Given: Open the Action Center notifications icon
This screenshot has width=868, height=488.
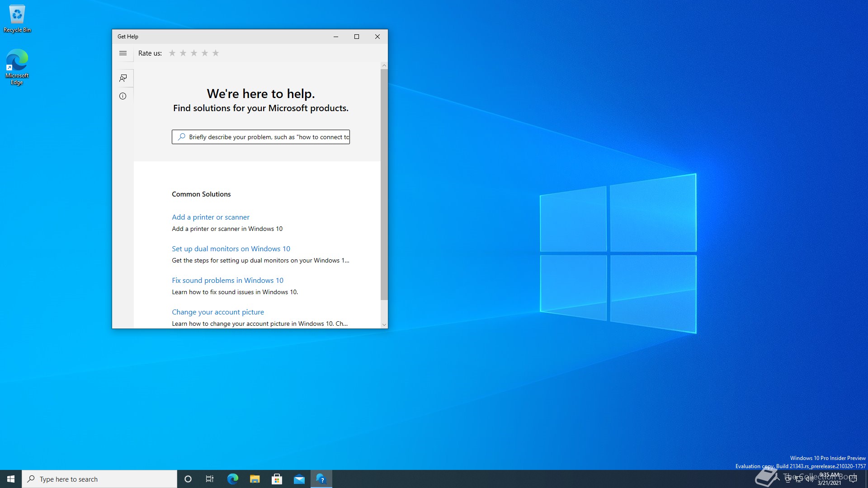Looking at the screenshot, I should pos(853,479).
